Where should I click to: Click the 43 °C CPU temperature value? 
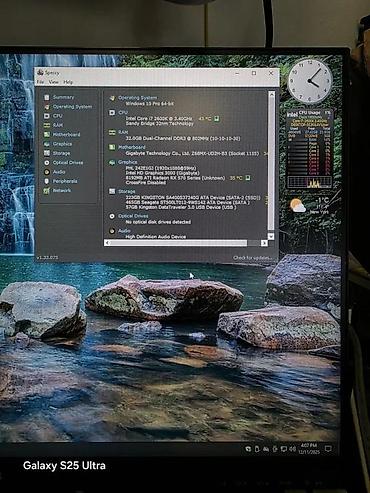[x=205, y=118]
